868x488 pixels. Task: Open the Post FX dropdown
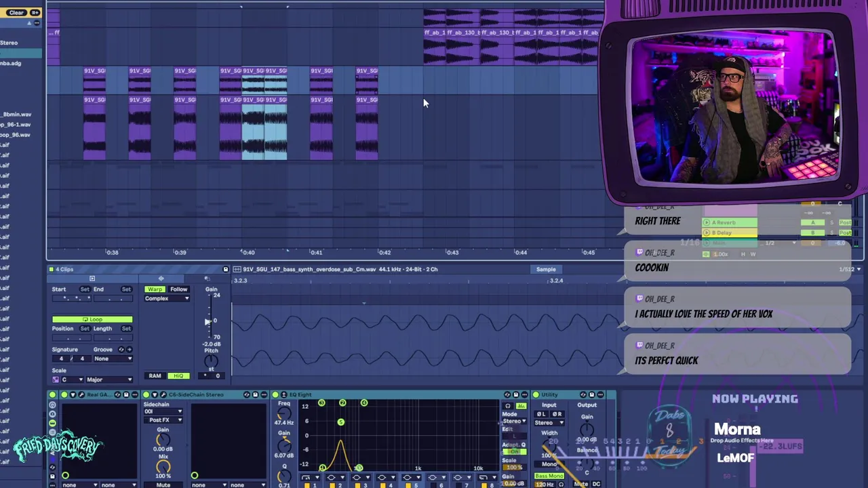[x=163, y=420]
